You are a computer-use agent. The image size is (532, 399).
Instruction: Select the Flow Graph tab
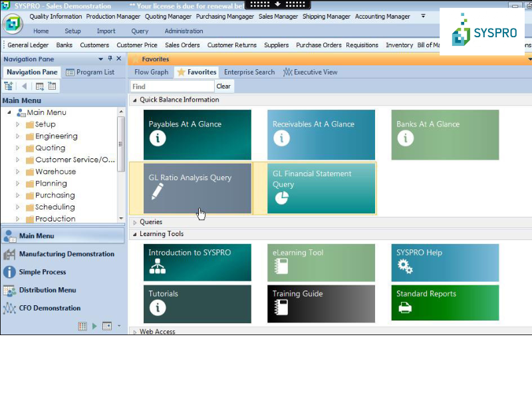151,72
